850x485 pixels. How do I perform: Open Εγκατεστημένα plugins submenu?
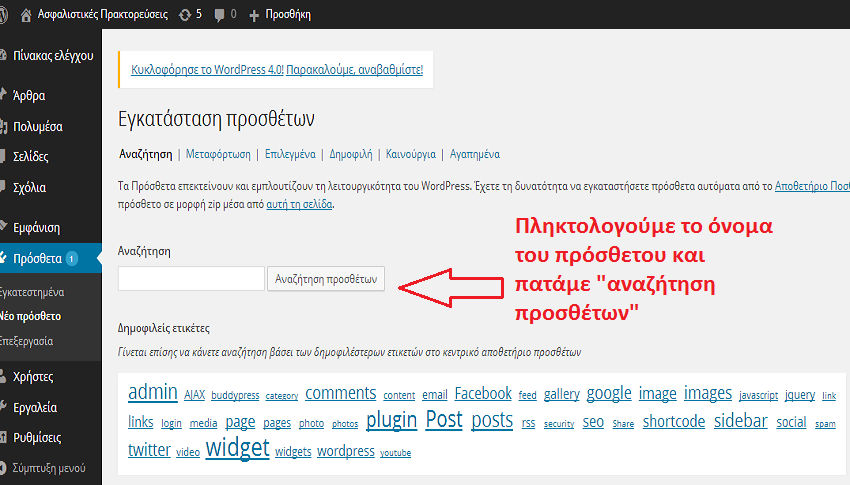pyautogui.click(x=32, y=292)
